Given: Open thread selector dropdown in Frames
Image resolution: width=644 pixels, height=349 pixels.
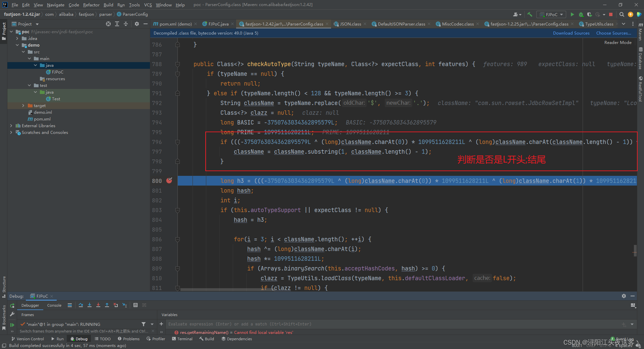Looking at the screenshot, I should [x=152, y=324].
